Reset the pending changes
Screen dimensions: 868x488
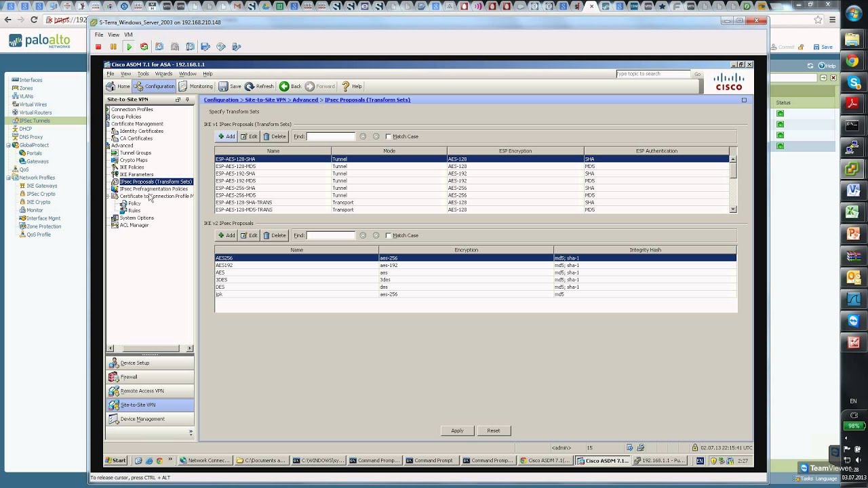[x=493, y=430]
